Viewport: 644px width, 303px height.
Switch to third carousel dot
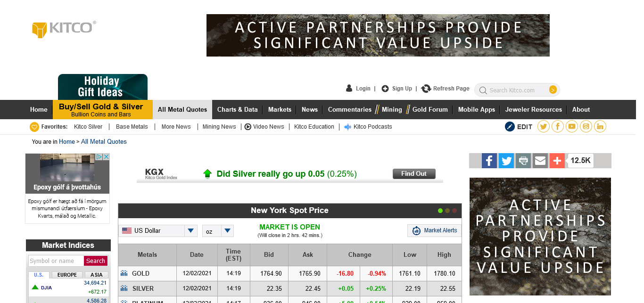[454, 211]
